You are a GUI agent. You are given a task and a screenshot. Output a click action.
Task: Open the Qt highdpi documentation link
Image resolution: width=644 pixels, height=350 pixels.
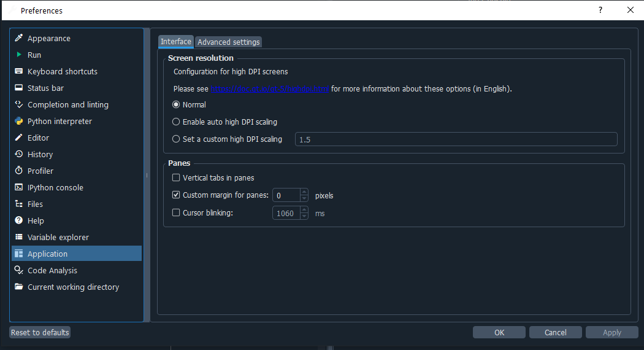click(270, 89)
